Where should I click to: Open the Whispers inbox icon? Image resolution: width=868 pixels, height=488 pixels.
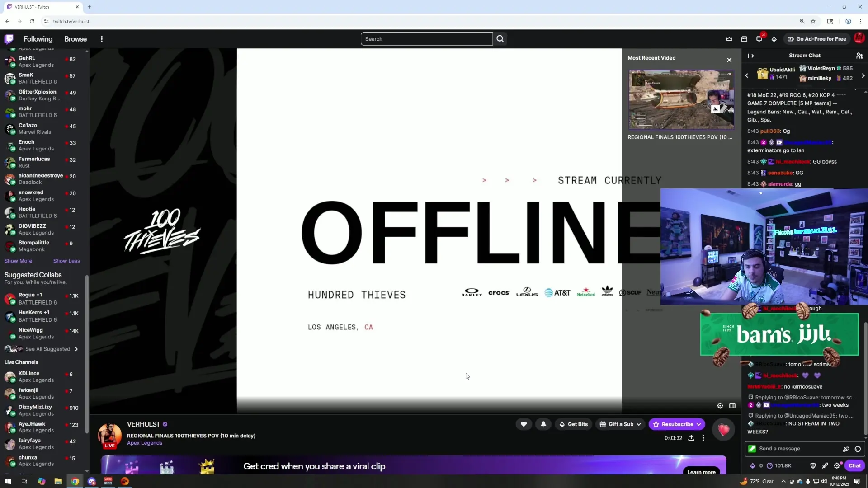click(x=744, y=39)
